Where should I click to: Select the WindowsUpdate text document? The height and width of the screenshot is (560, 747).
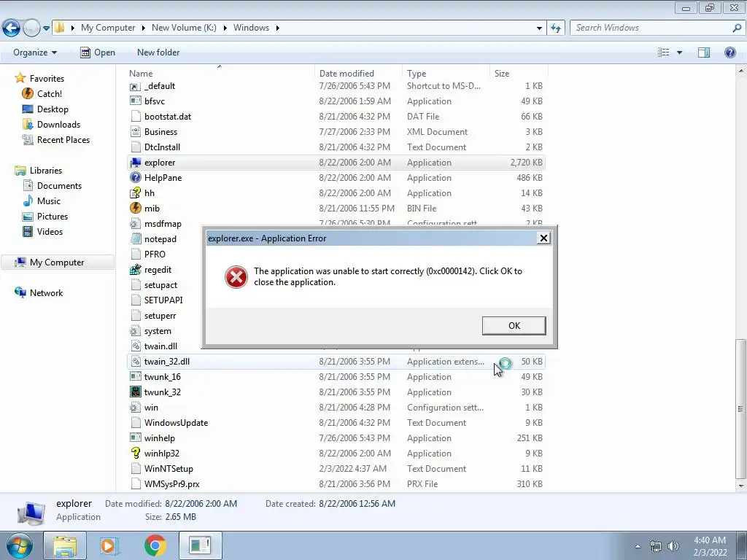[336, 423]
